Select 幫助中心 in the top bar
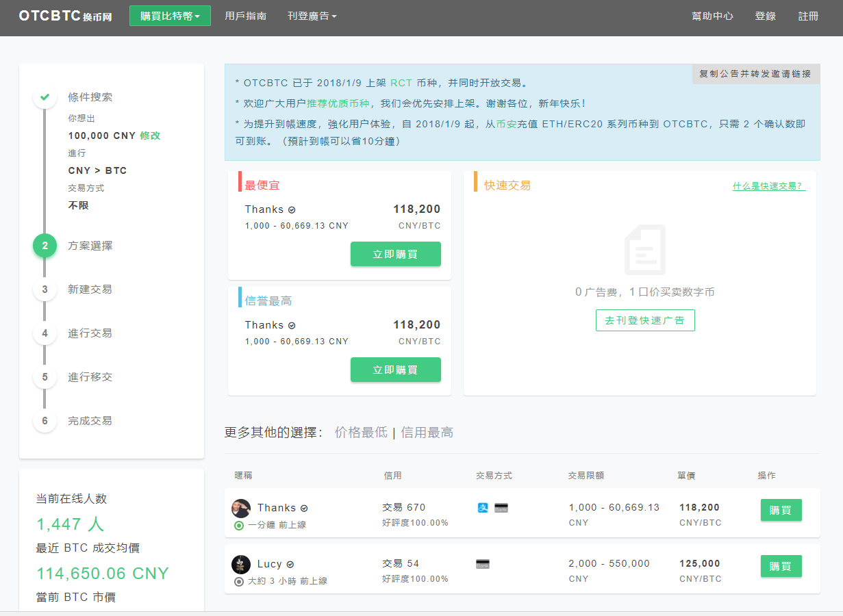 point(712,16)
